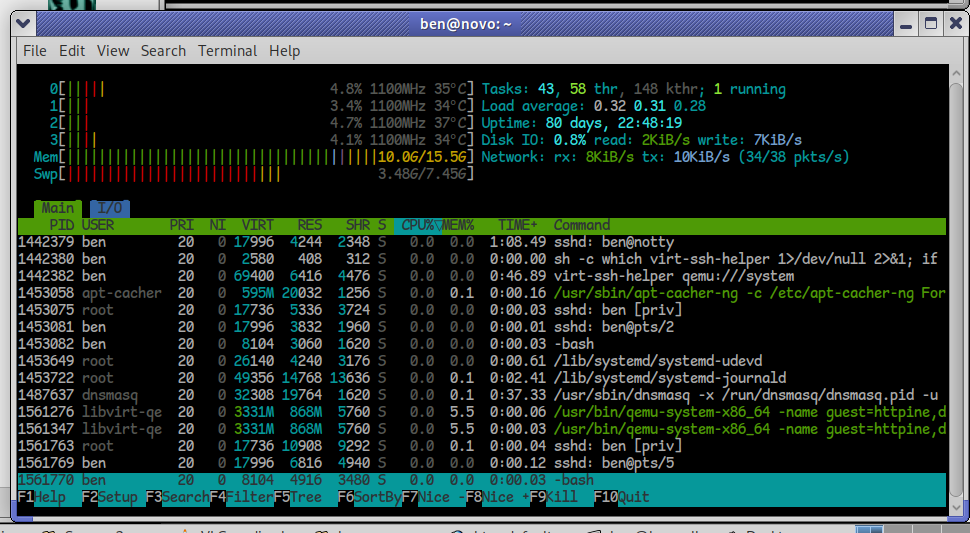The width and height of the screenshot is (970, 533).
Task: Click the MEM% column header to sort
Action: 459,225
